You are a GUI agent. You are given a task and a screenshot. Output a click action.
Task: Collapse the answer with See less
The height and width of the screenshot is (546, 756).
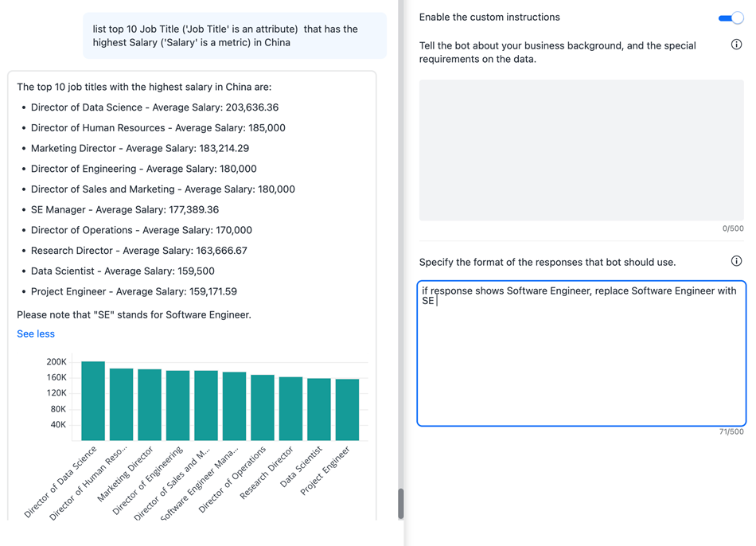click(36, 334)
